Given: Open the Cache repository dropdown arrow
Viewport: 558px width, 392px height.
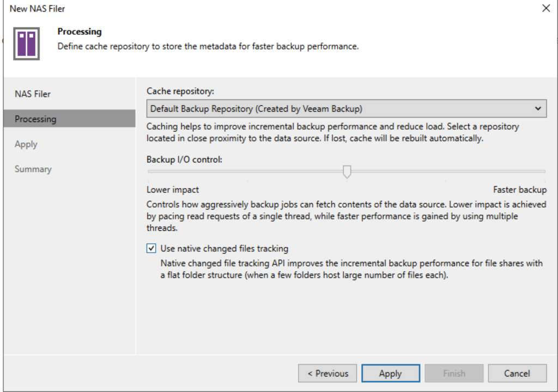Looking at the screenshot, I should [x=538, y=108].
